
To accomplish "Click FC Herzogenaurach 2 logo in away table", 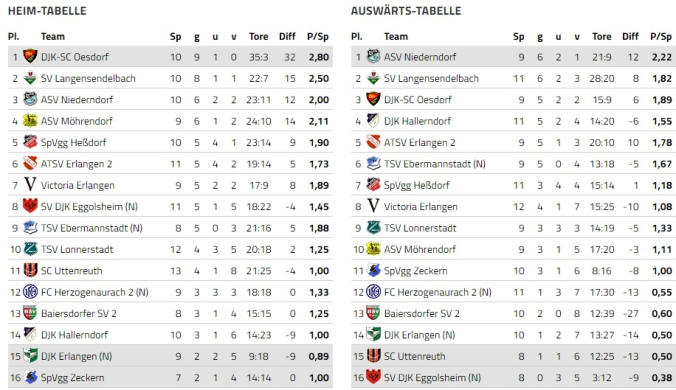I will point(373,292).
